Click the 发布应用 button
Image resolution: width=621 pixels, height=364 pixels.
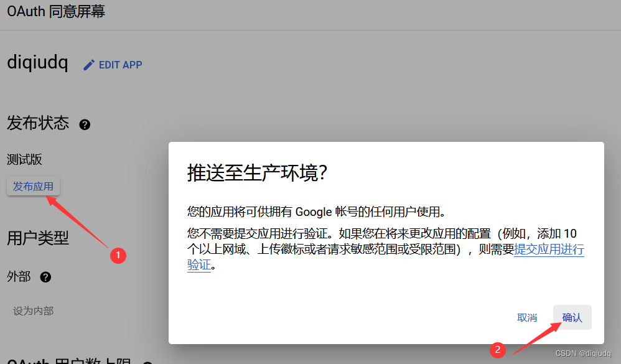[x=33, y=186]
